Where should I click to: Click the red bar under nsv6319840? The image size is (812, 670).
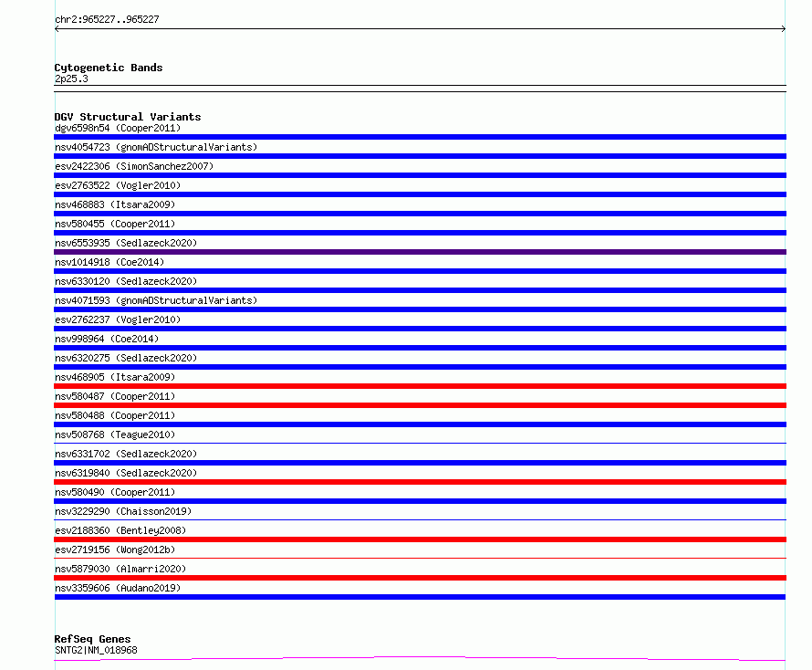pyautogui.click(x=420, y=482)
